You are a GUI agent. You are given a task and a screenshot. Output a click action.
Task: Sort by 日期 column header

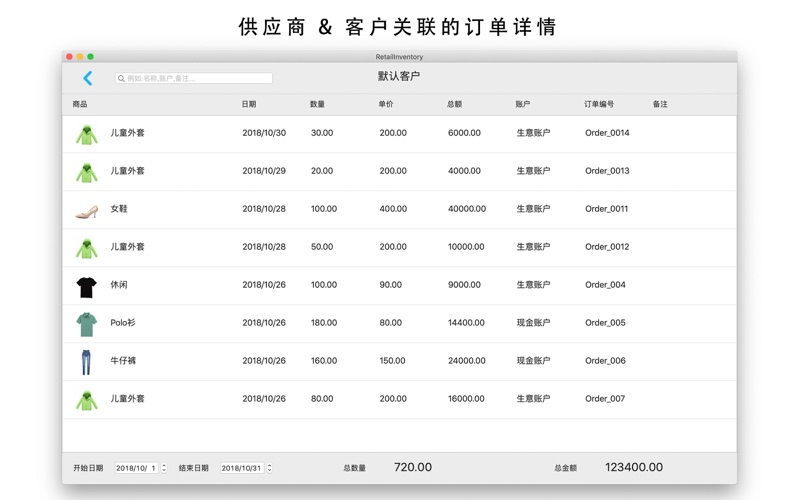pyautogui.click(x=249, y=104)
